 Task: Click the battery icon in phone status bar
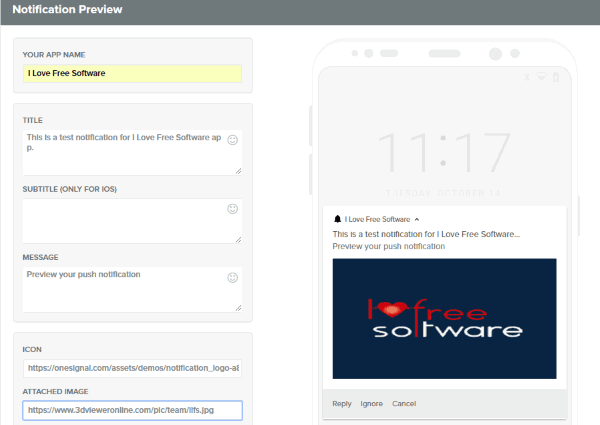point(558,77)
